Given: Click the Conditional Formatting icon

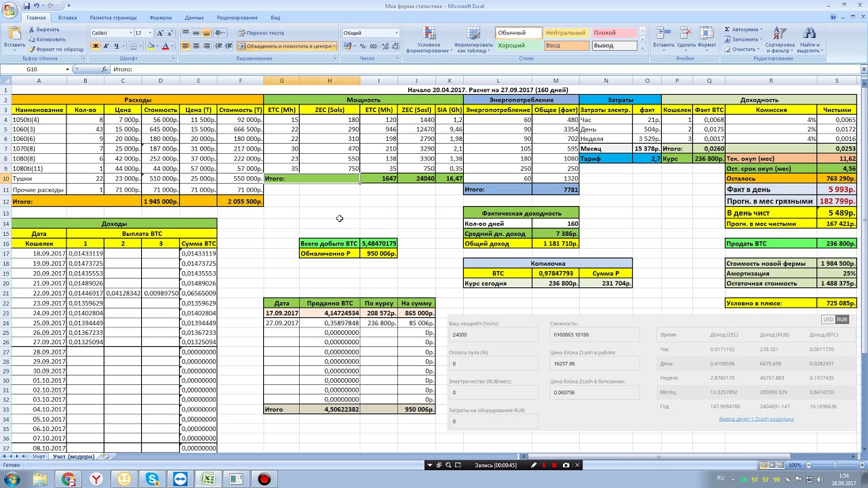Looking at the screenshot, I should pos(428,39).
